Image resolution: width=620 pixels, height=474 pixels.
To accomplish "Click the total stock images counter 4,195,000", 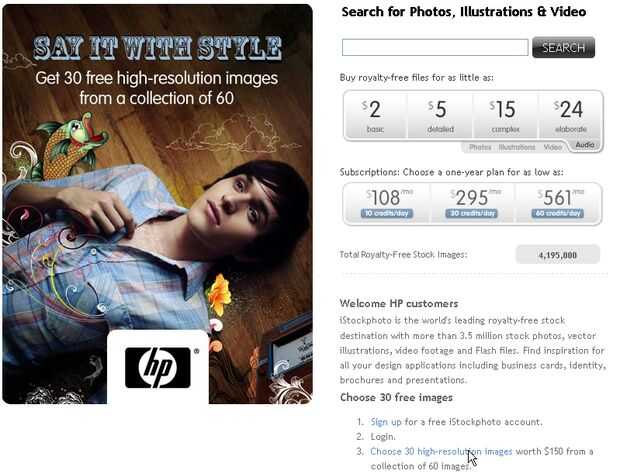I will pyautogui.click(x=558, y=255).
